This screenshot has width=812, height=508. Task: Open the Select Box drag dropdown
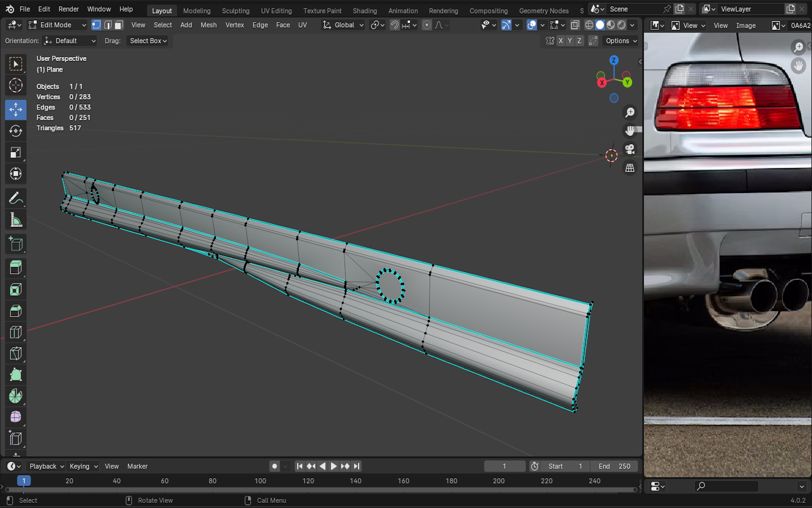[148, 41]
